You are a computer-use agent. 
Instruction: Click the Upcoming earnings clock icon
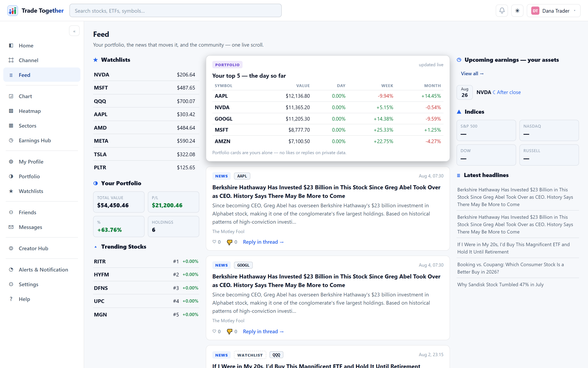pyautogui.click(x=459, y=60)
